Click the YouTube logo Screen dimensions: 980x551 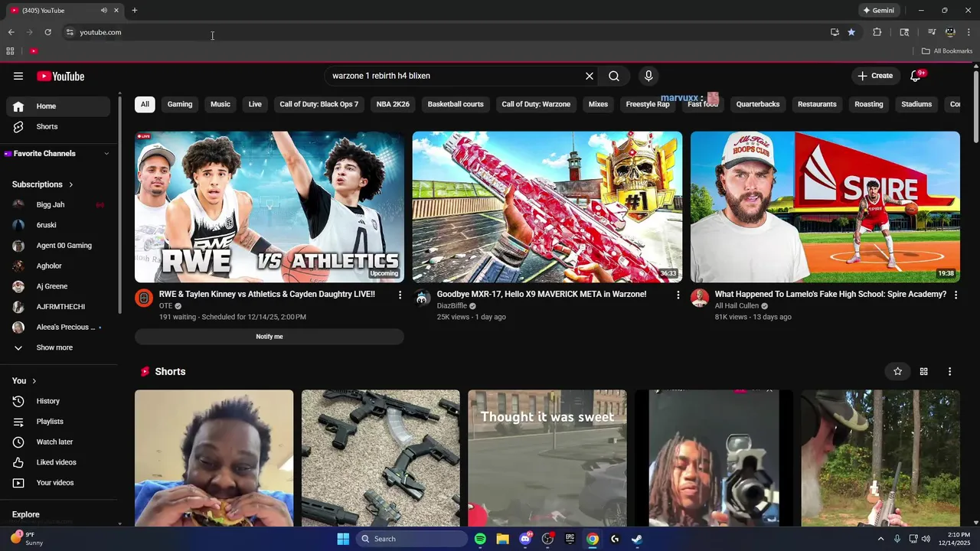coord(60,76)
